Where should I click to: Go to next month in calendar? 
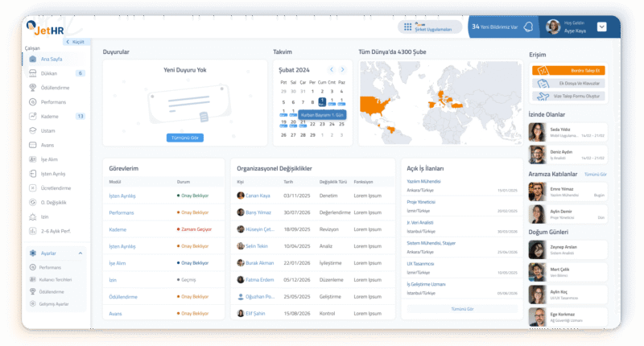pyautogui.click(x=342, y=69)
